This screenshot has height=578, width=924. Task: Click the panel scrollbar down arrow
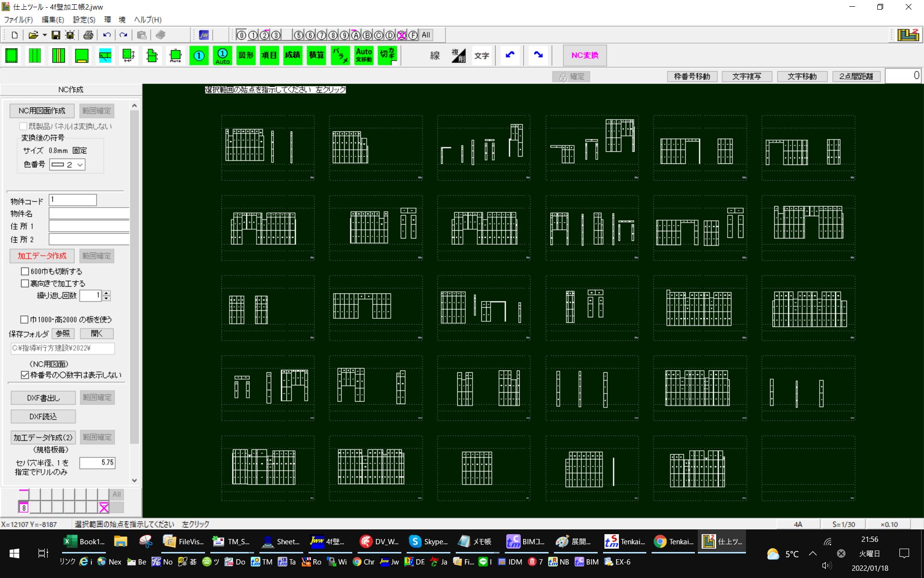(134, 480)
